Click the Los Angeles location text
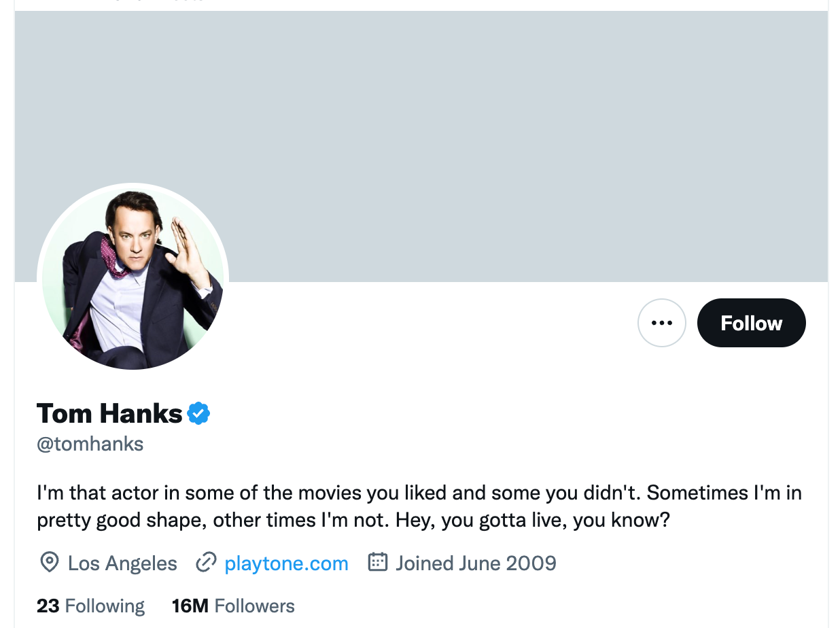The image size is (840, 628). pyautogui.click(x=122, y=563)
